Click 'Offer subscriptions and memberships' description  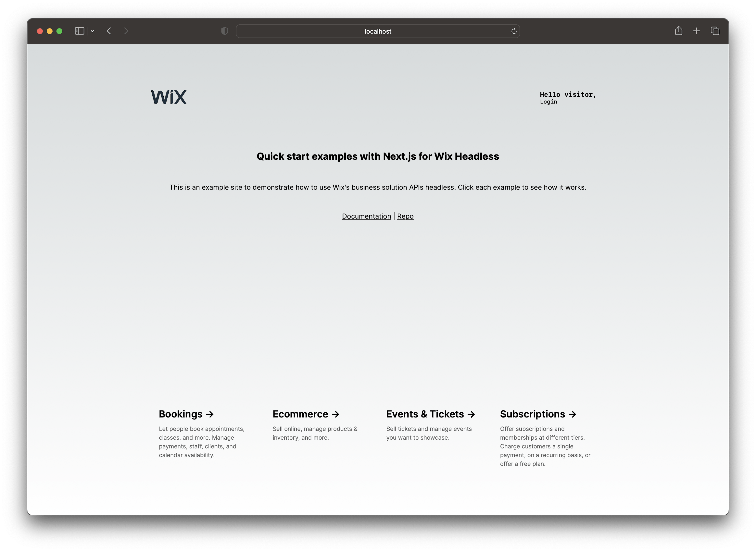click(545, 446)
